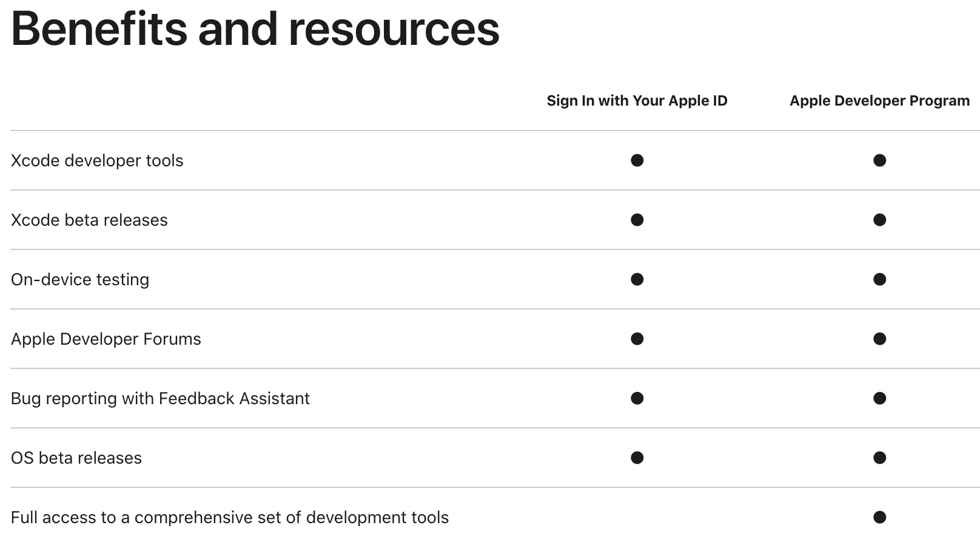The width and height of the screenshot is (980, 545).
Task: Click the Developer Program dot for Xcode beta releases
Action: (x=879, y=220)
